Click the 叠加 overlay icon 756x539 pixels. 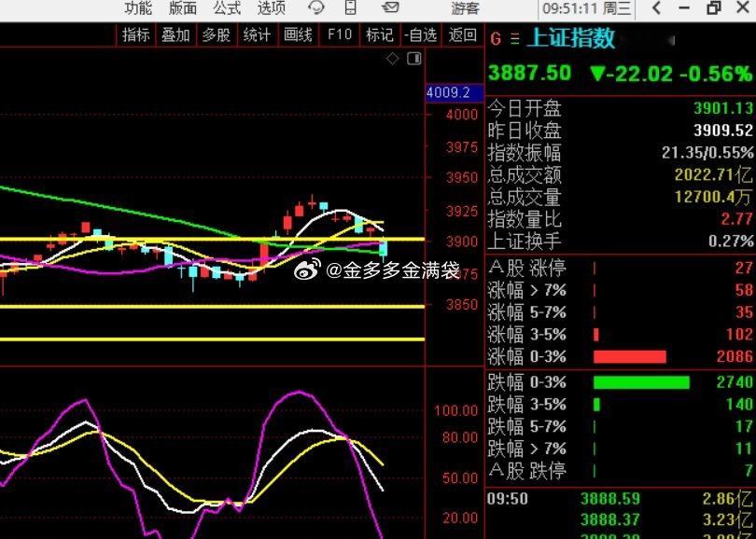tap(175, 35)
